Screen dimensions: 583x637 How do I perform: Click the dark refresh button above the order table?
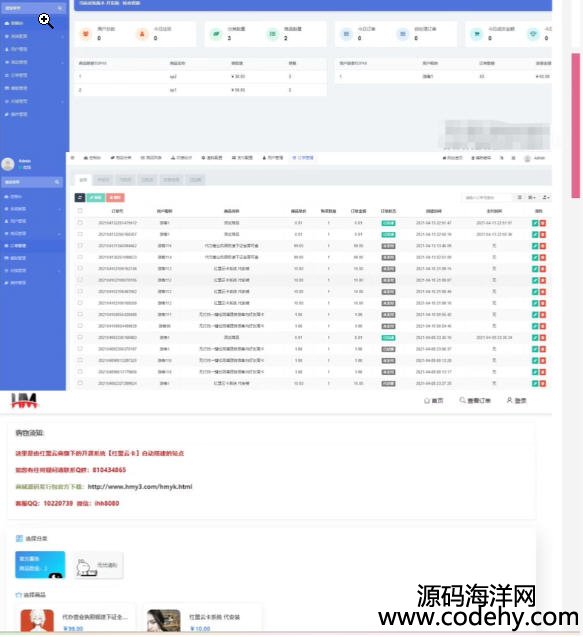pyautogui.click(x=80, y=197)
